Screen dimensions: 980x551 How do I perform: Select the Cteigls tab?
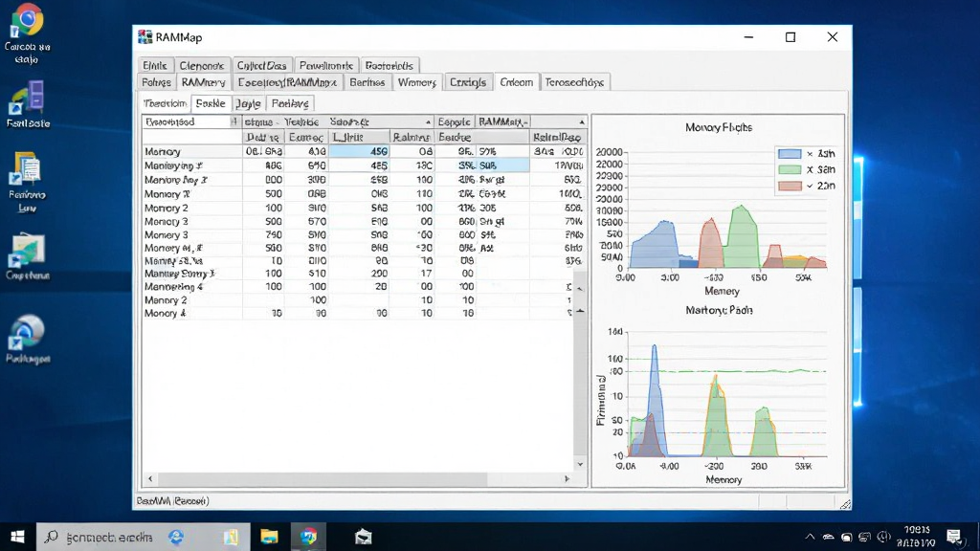(x=468, y=82)
